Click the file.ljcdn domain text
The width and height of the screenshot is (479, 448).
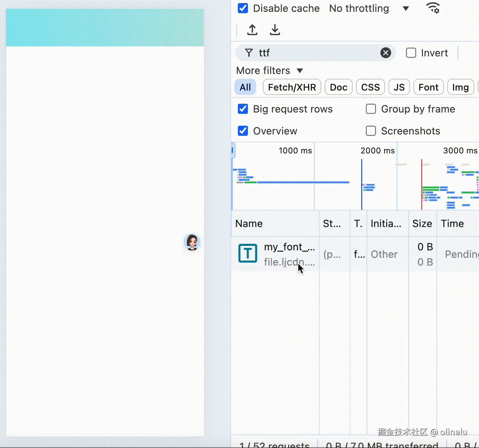[289, 262]
